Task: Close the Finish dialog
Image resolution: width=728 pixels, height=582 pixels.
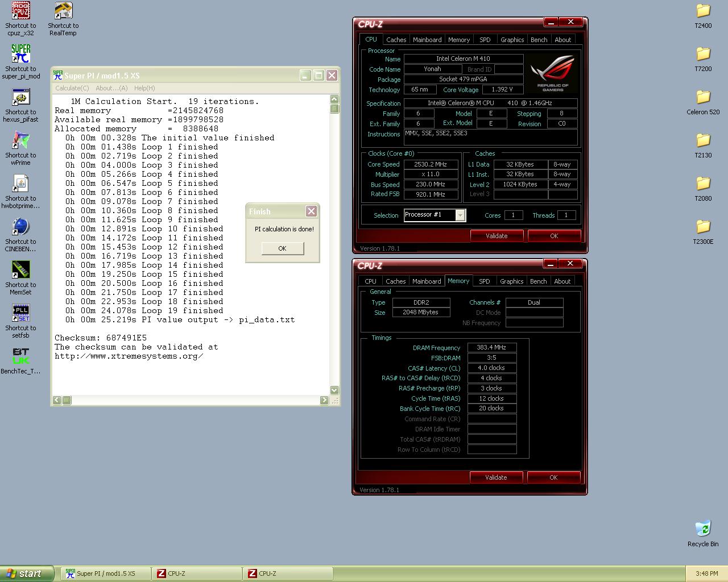Action: pos(311,211)
